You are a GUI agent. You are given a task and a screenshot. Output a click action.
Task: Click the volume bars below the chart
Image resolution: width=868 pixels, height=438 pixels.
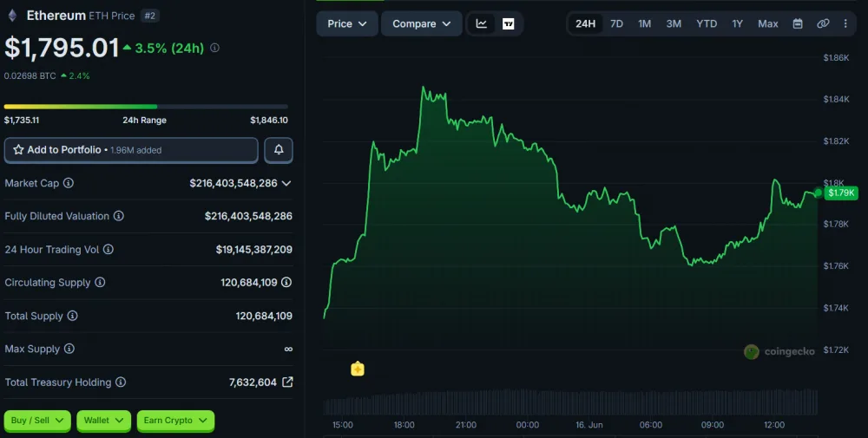coord(570,402)
